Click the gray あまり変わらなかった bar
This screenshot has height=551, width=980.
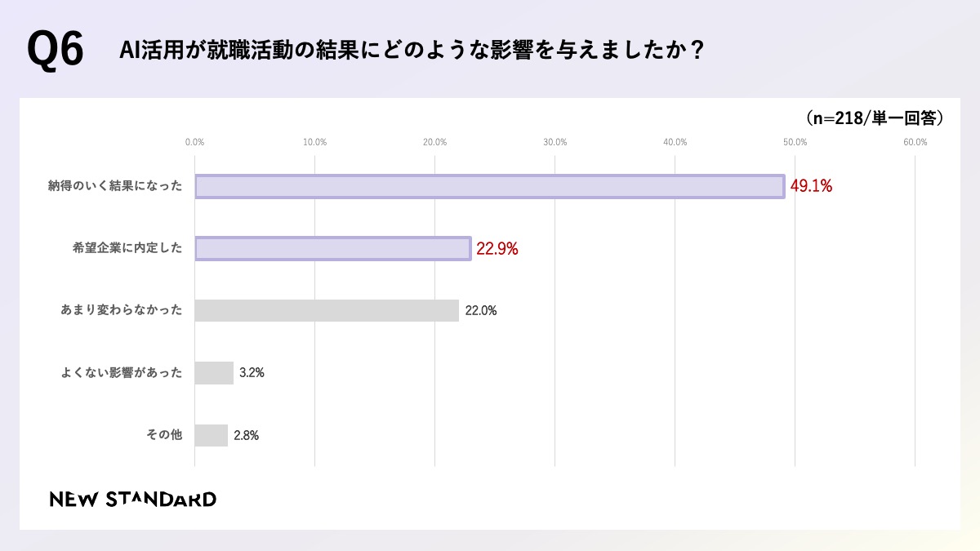point(327,310)
